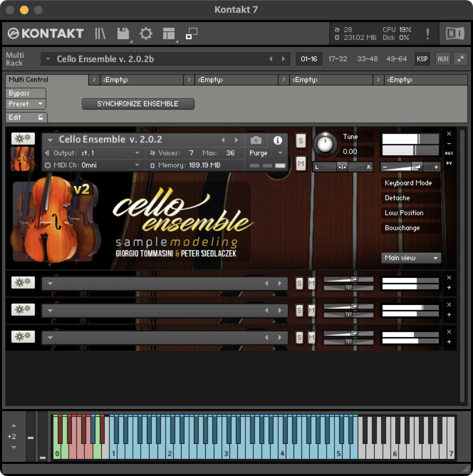The width and height of the screenshot is (473, 476).
Task: Select next instrument arrow in Cello Ensemble header
Action: pyautogui.click(x=236, y=140)
